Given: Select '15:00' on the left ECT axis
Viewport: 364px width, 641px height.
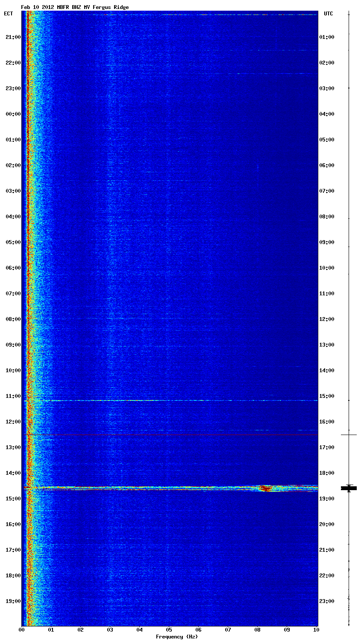Looking at the screenshot, I should click(13, 499).
